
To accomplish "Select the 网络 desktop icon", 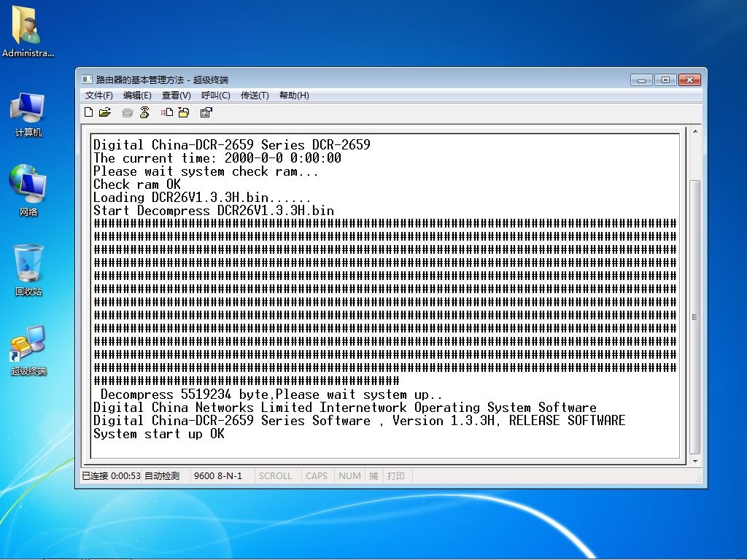I will (x=28, y=190).
